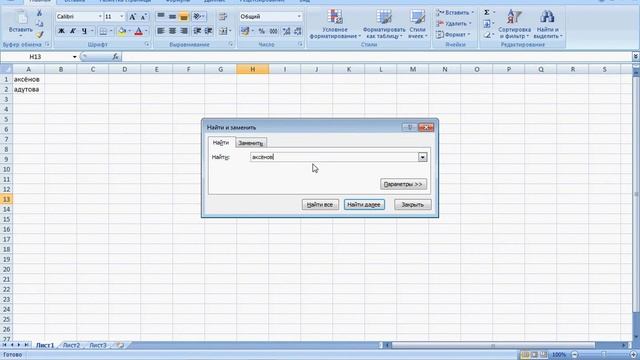Align cell text right
This screenshot has height=360, width=640.
[x=184, y=31]
